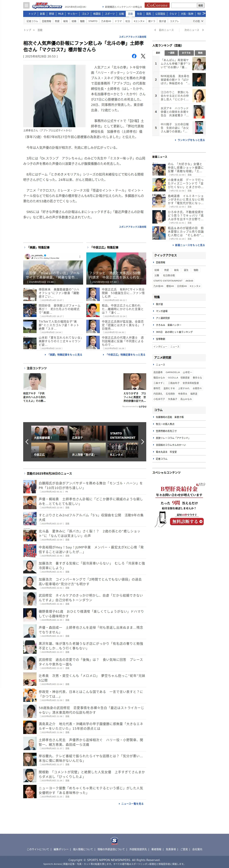Select おすすめ ranking tab
This screenshot has width=229, height=868.
[x=186, y=53]
